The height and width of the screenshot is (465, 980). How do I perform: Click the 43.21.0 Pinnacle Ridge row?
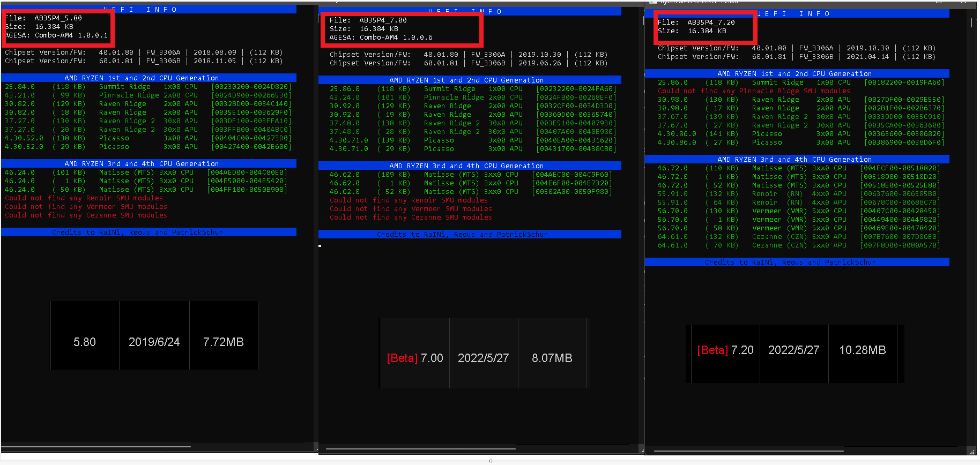(x=148, y=95)
